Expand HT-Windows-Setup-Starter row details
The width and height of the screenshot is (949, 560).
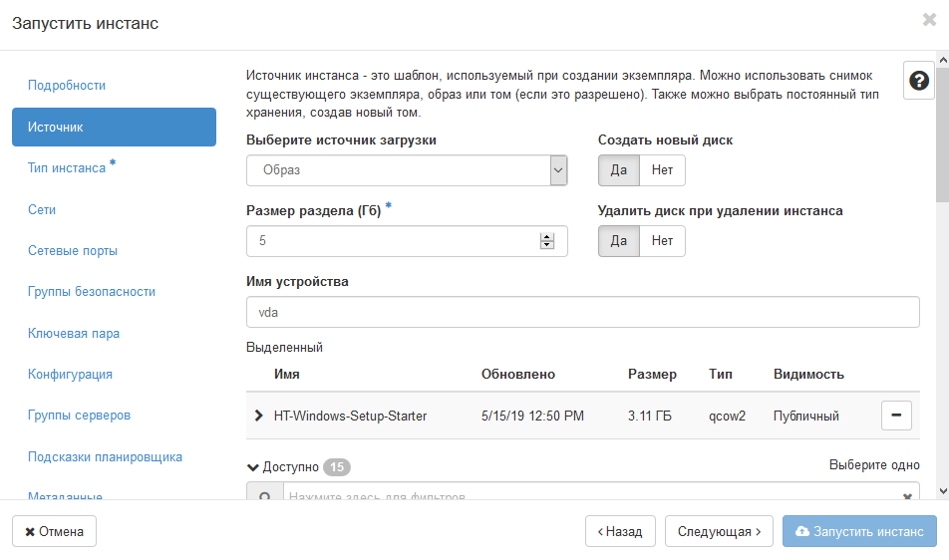[259, 416]
